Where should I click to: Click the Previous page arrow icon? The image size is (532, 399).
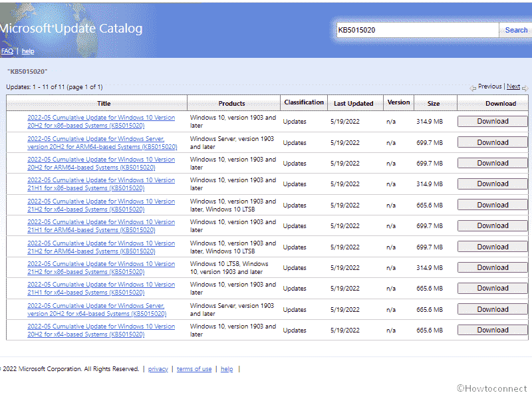pyautogui.click(x=473, y=87)
